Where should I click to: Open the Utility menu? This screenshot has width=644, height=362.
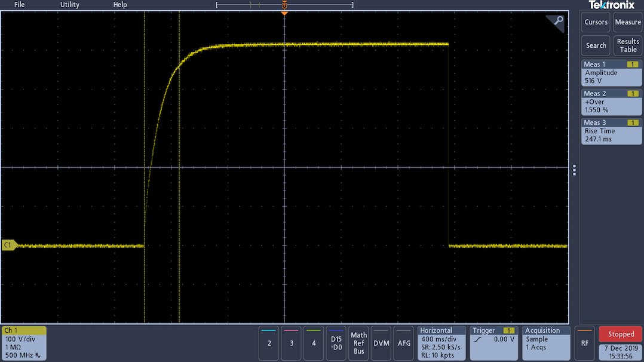(69, 5)
